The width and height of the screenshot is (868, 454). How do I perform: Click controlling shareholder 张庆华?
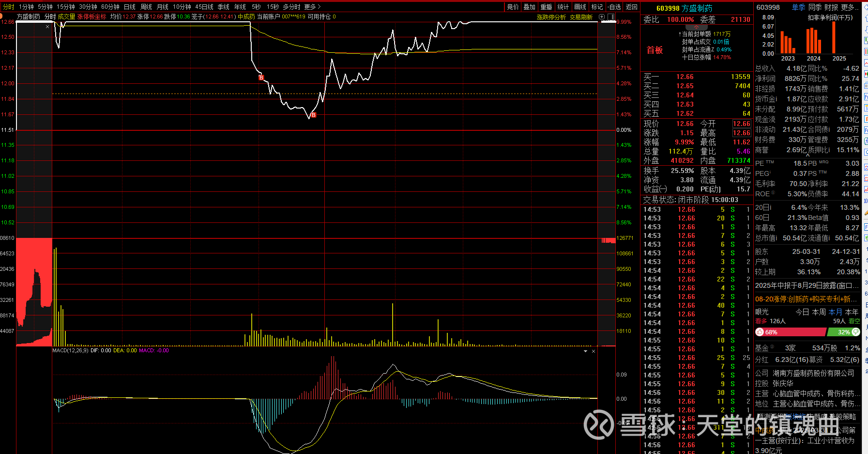(783, 383)
